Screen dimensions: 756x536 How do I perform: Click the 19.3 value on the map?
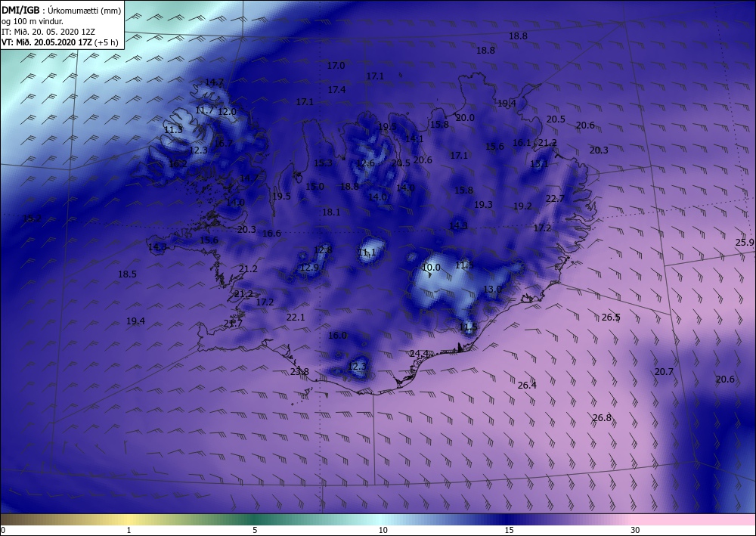click(483, 205)
